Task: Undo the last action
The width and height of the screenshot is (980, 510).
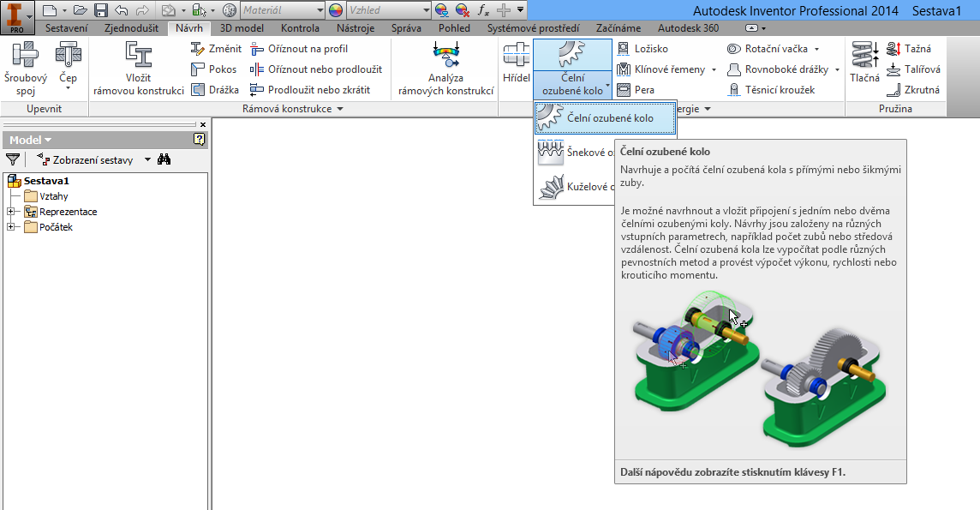Action: (122, 10)
